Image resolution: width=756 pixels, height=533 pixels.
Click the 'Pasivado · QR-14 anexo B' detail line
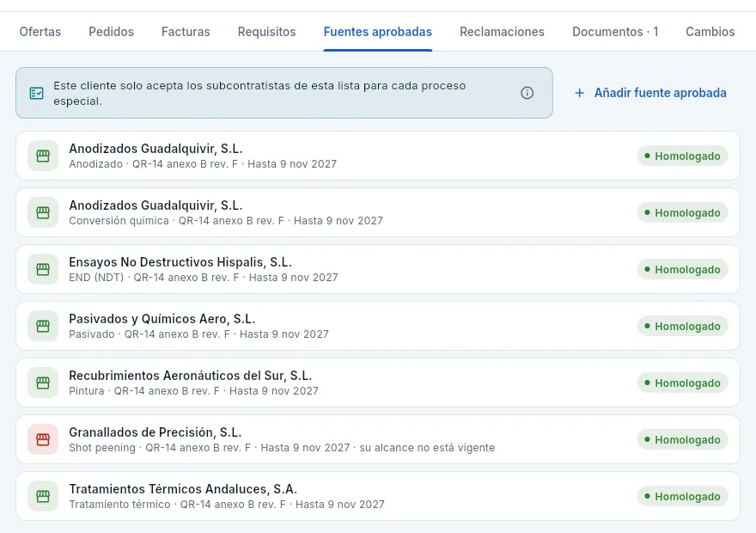pos(198,334)
